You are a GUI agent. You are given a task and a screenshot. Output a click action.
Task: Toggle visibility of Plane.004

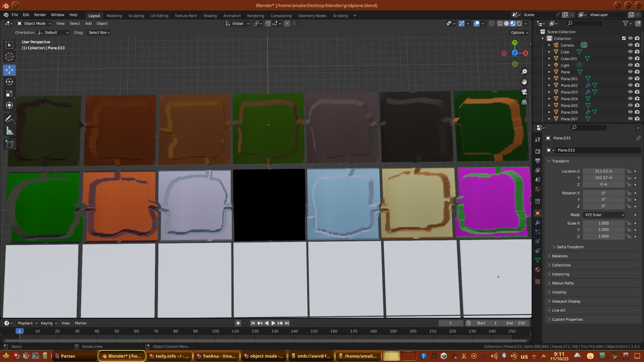(630, 99)
